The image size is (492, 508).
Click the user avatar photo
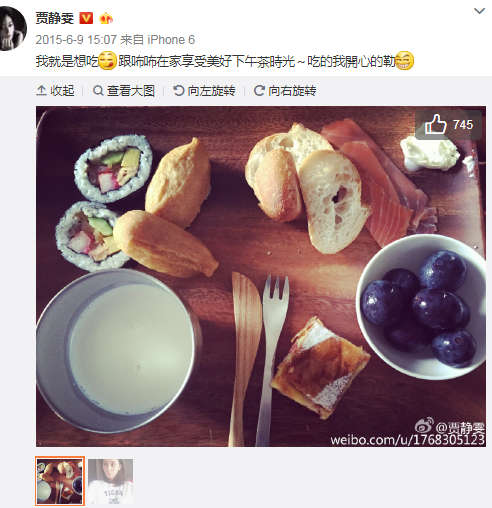coord(12,28)
